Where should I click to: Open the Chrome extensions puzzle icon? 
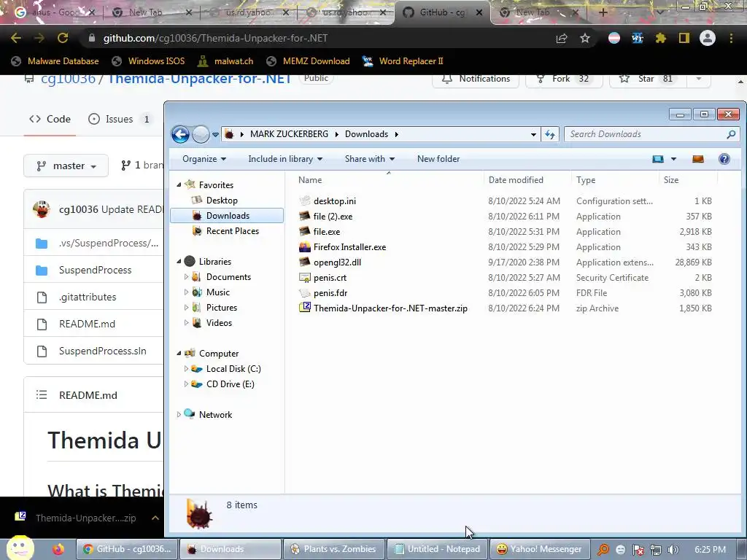pos(660,38)
